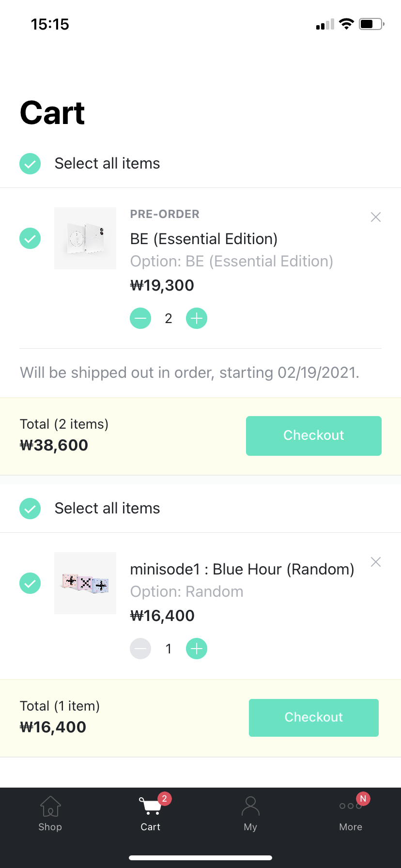Image resolution: width=401 pixels, height=868 pixels.
Task: Open the BE album thumbnail image
Action: [85, 238]
